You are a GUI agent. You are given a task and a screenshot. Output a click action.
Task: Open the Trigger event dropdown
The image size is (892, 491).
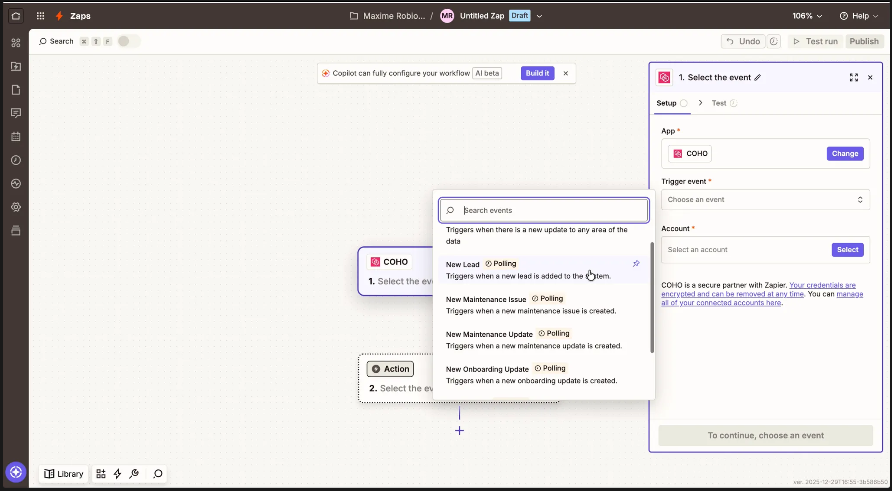(765, 200)
